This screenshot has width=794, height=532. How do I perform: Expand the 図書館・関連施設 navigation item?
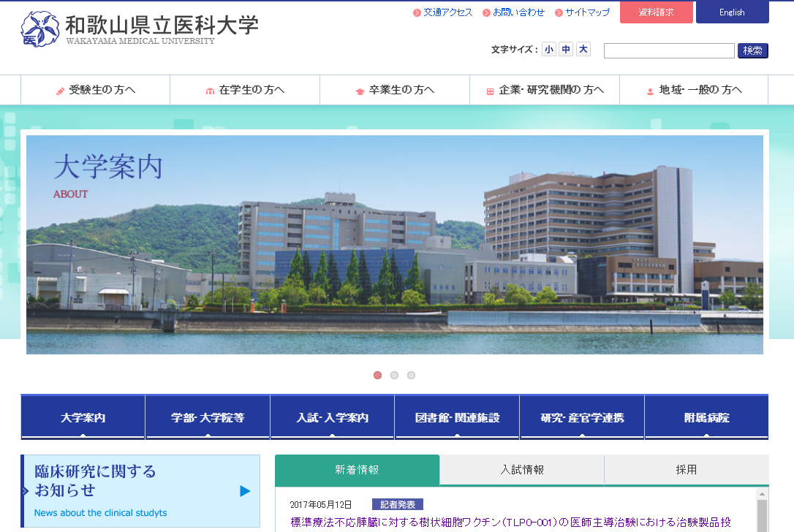(457, 417)
